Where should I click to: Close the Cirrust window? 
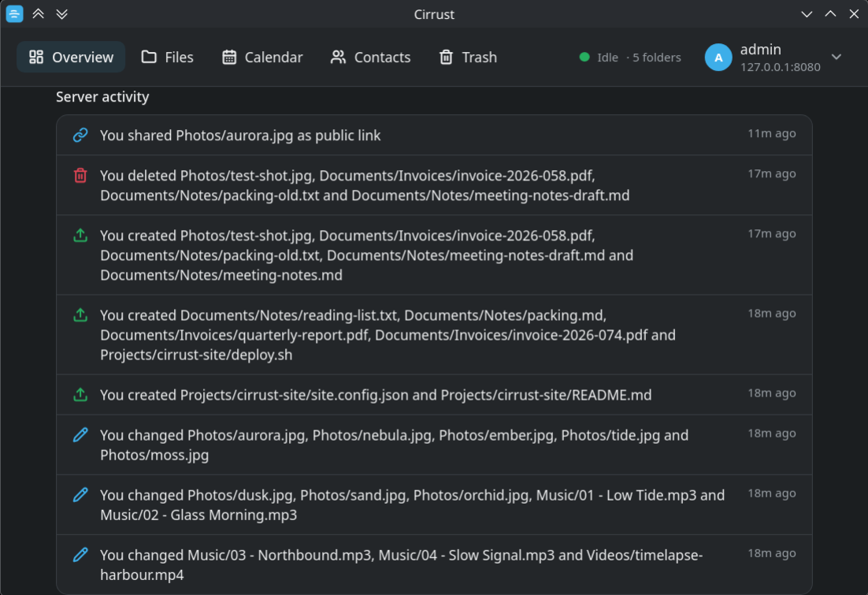(854, 14)
